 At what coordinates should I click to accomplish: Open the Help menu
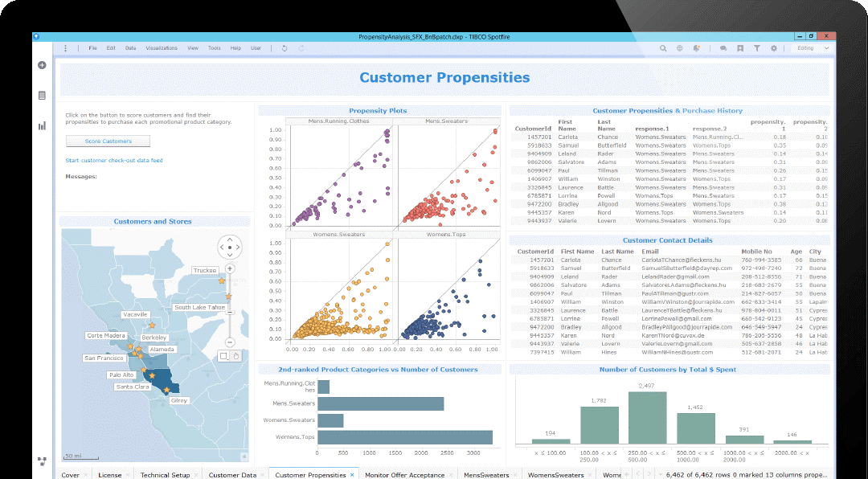[235, 48]
